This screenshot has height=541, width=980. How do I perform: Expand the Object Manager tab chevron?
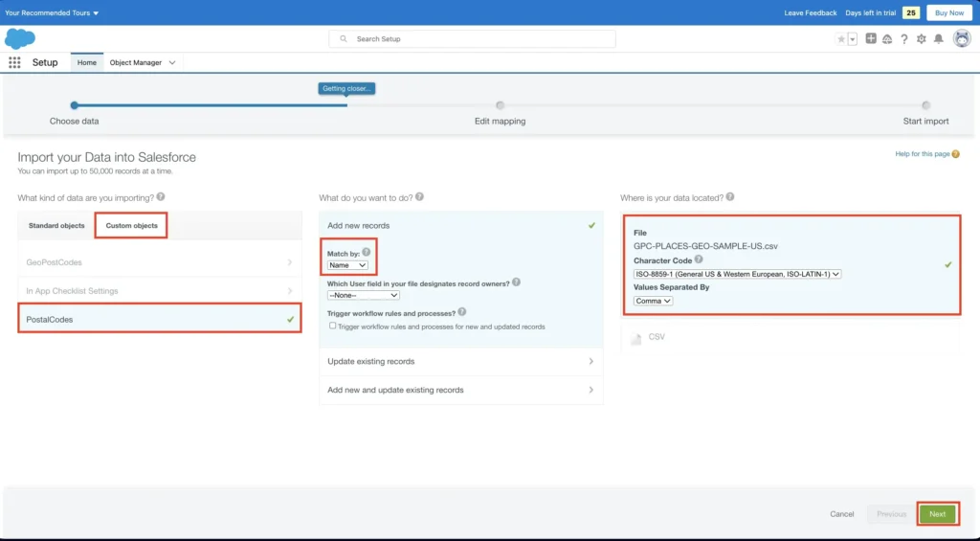coord(172,62)
